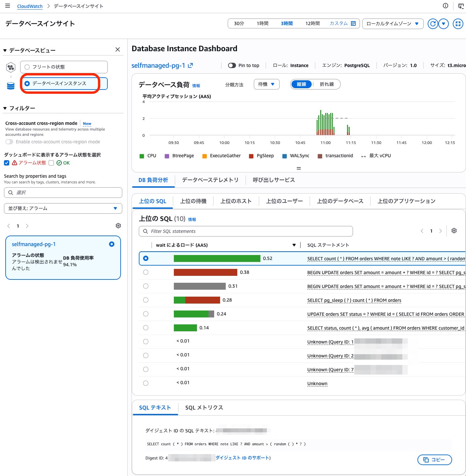This screenshot has width=466, height=476.
Task: Select radio for the 0.38 load SQL row
Action: [146, 272]
